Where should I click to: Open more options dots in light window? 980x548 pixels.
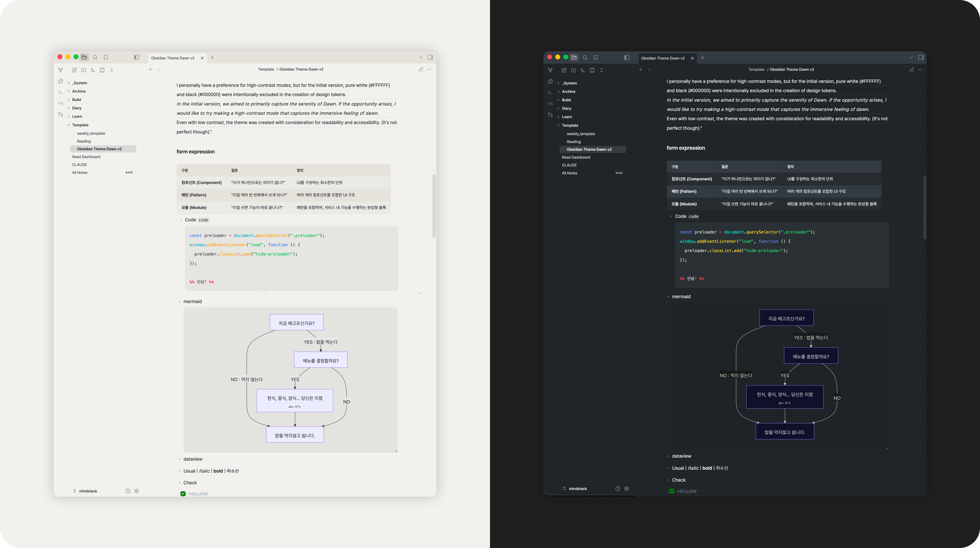pos(429,69)
